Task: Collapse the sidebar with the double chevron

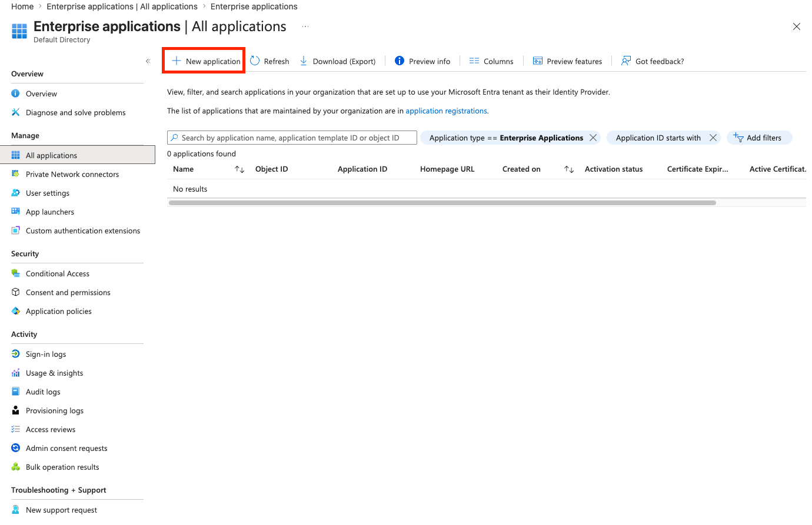Action: pyautogui.click(x=148, y=61)
